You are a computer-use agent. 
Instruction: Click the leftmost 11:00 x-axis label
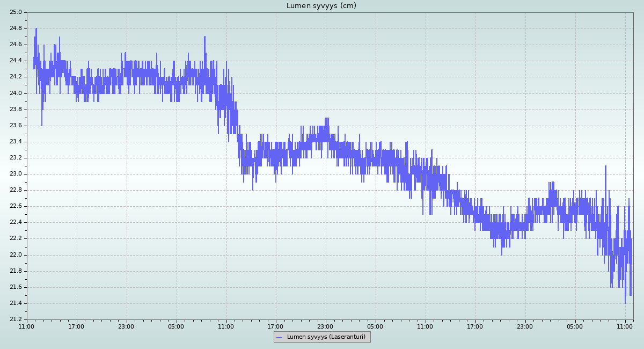click(x=27, y=326)
